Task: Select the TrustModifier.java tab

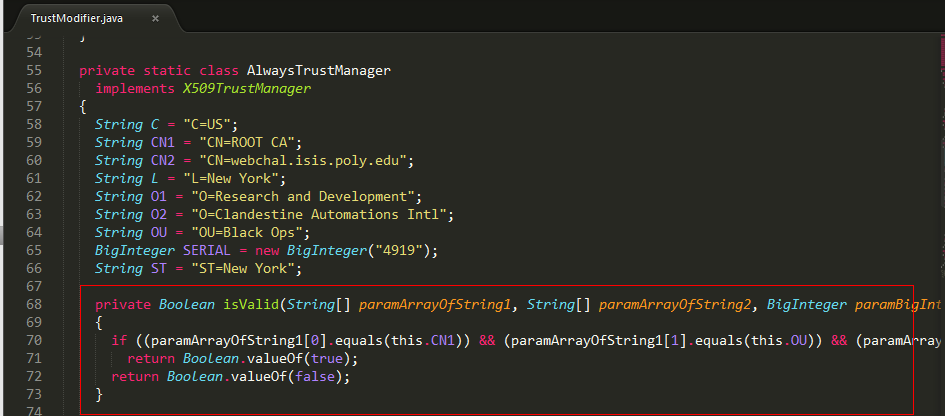Action: [x=90, y=18]
